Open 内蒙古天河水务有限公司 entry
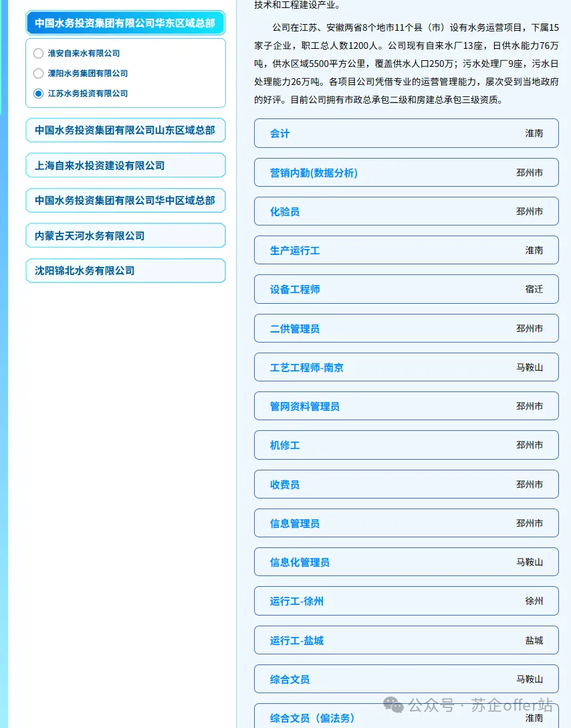The width and height of the screenshot is (571, 728). [125, 236]
